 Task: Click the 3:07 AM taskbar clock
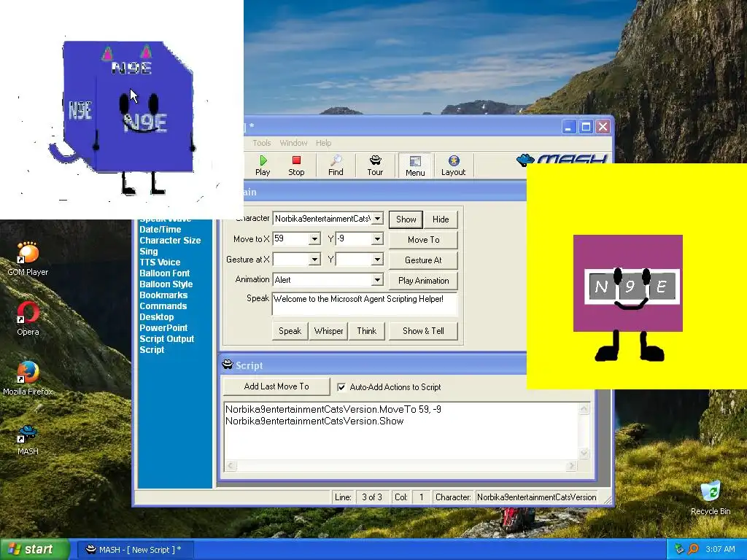point(720,549)
